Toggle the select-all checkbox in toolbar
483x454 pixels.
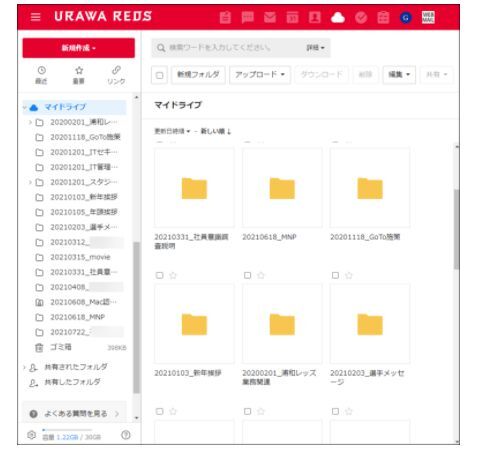coord(159,75)
